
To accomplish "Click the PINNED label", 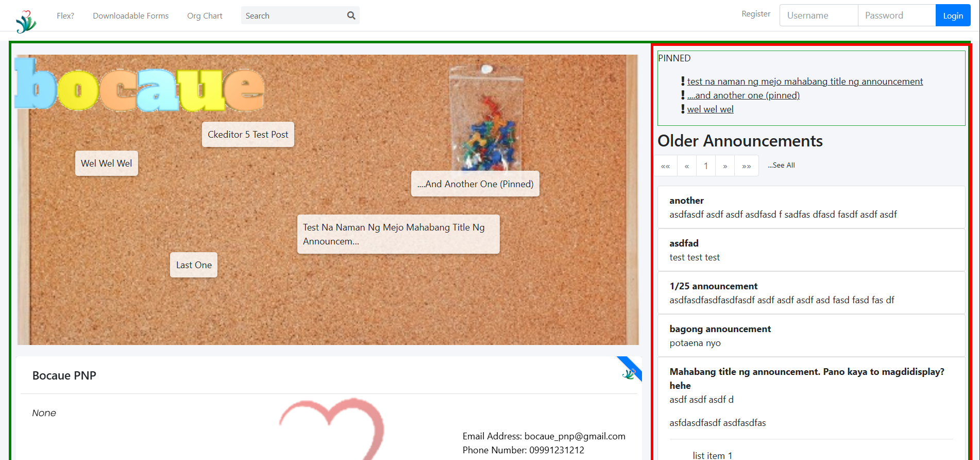I will click(x=674, y=58).
